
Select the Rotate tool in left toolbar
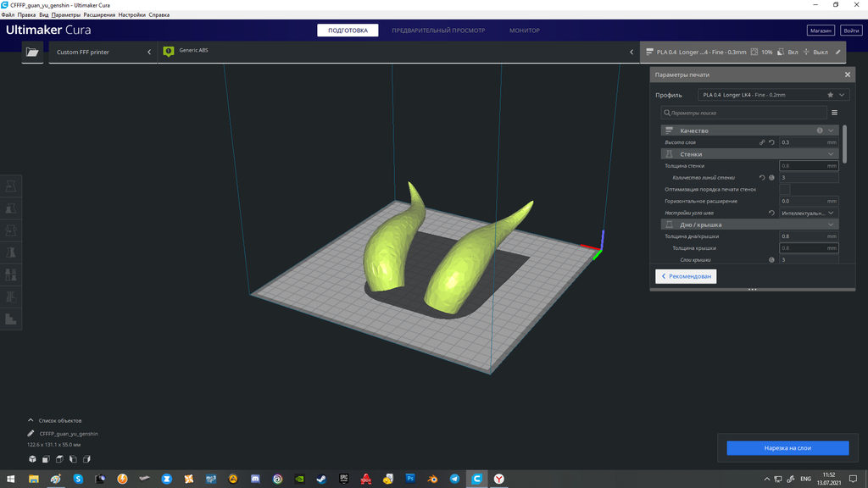11,230
